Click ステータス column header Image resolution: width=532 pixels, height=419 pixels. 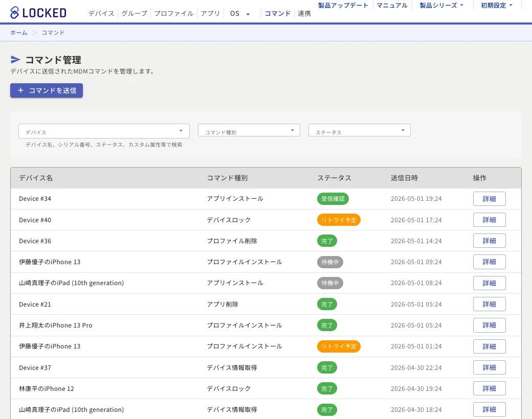(x=334, y=178)
